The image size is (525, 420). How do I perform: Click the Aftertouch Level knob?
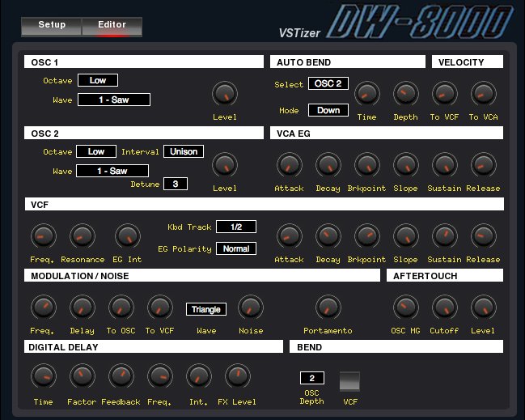click(x=484, y=308)
